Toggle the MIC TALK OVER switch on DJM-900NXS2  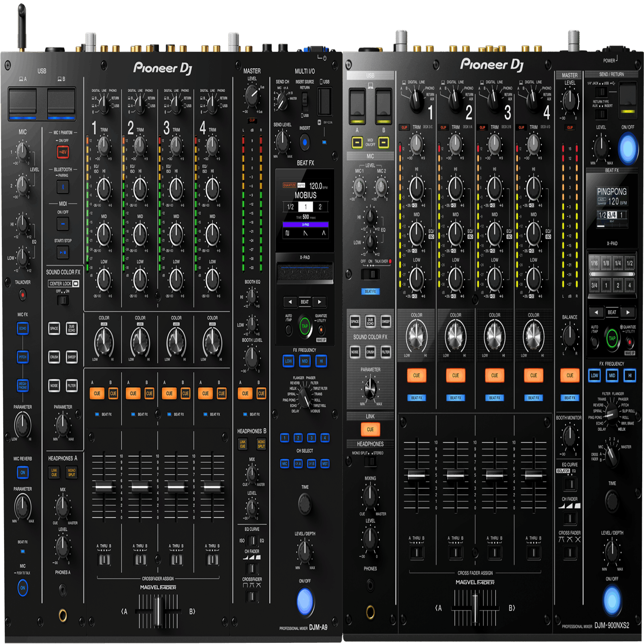[371, 274]
